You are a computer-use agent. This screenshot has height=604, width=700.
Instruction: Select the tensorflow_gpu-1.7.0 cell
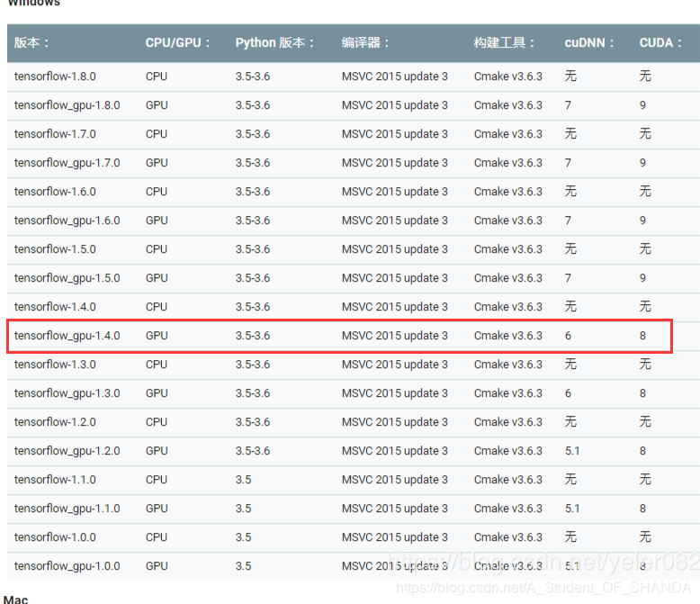(x=67, y=163)
